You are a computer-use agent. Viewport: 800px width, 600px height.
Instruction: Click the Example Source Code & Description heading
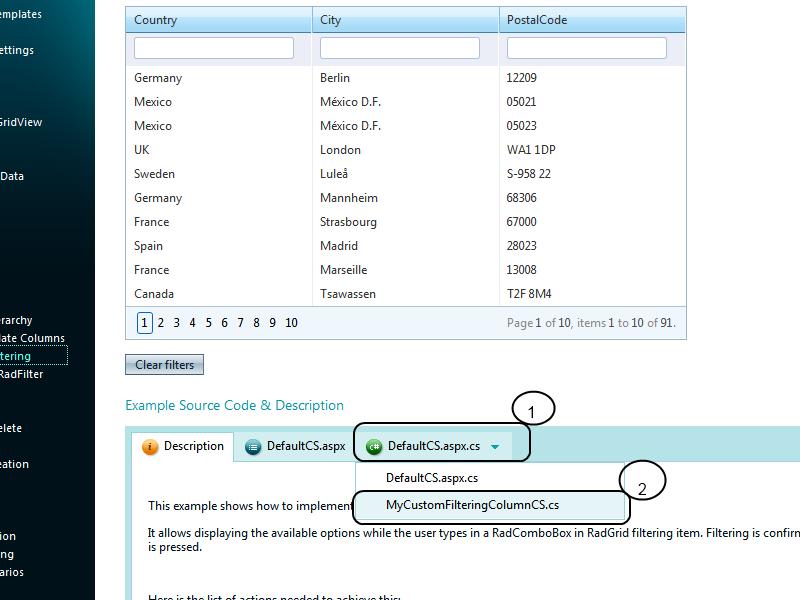[x=235, y=406]
